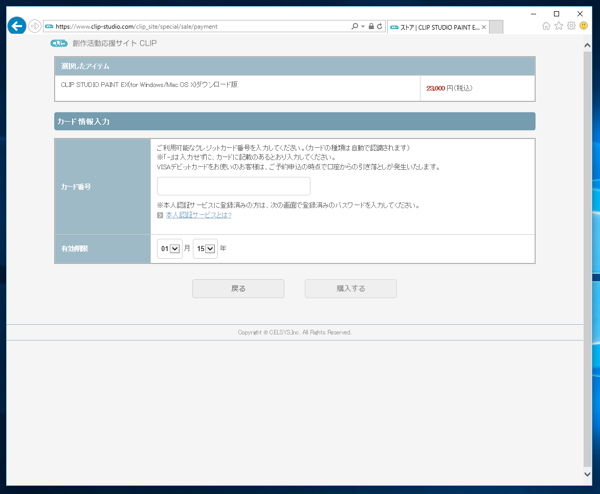Open the 本人認証サービスとは? link

199,215
